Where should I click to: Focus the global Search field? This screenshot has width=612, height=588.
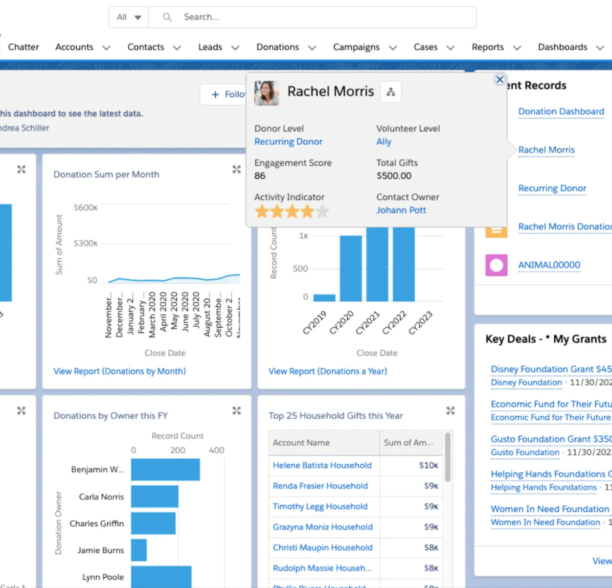pyautogui.click(x=312, y=17)
